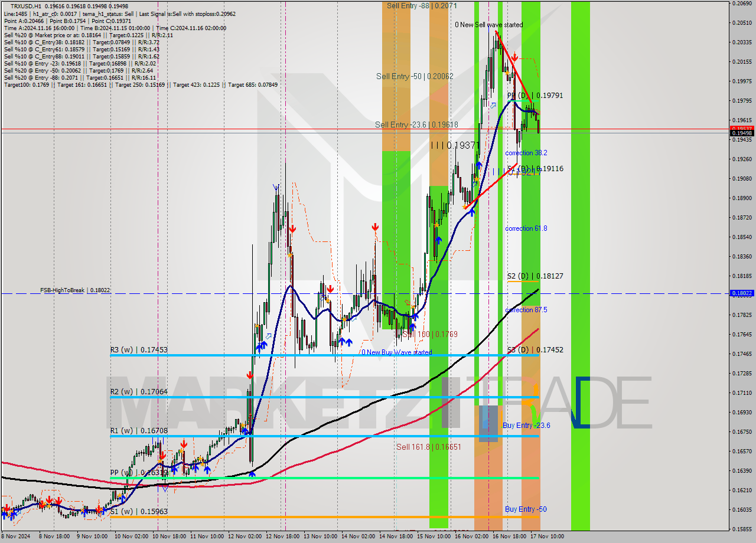Click the '0 New Sell wave started' label
This screenshot has width=756, height=543.
[x=488, y=25]
